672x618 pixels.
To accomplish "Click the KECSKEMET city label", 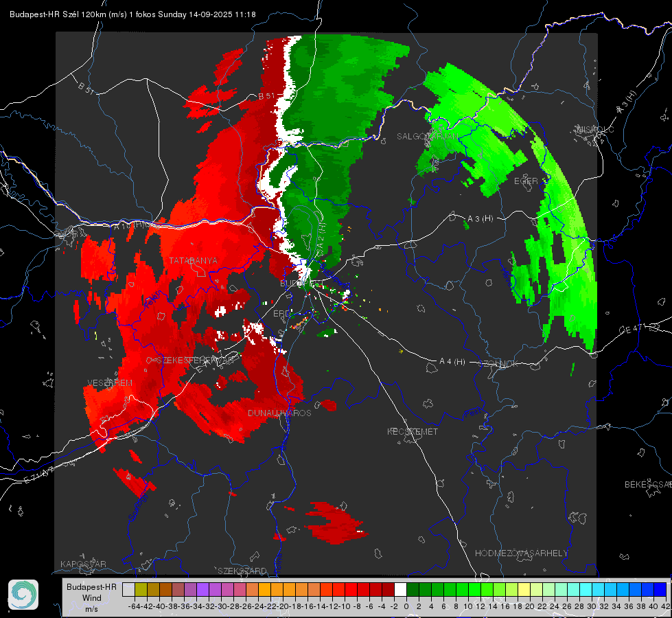I will (413, 431).
